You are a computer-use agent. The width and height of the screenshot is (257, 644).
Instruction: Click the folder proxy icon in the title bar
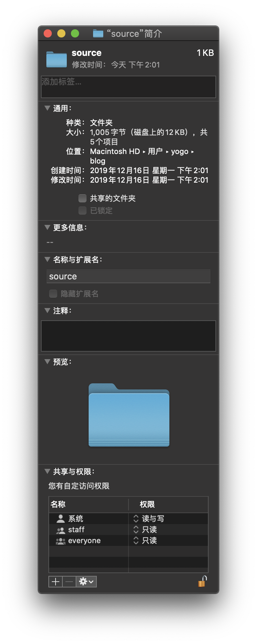98,33
